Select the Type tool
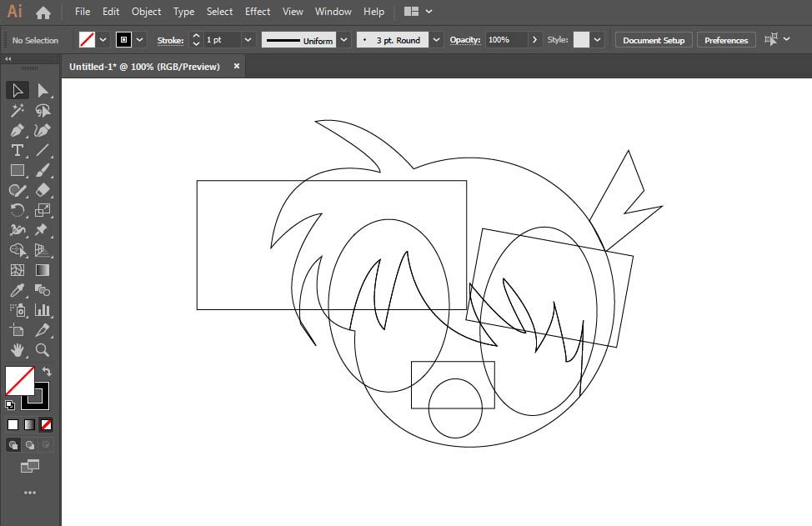The image size is (812, 526). tap(17, 150)
